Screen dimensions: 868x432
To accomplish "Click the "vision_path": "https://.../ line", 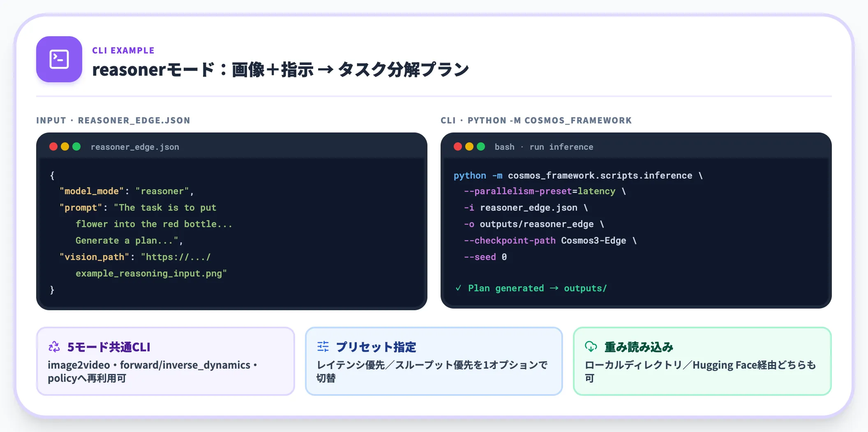I will pyautogui.click(x=135, y=257).
